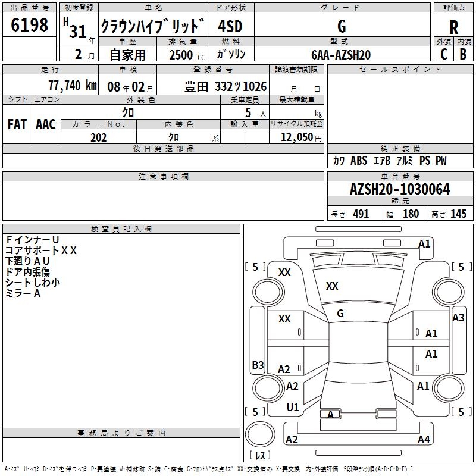Click the A3 mark on diagram

click(458, 318)
